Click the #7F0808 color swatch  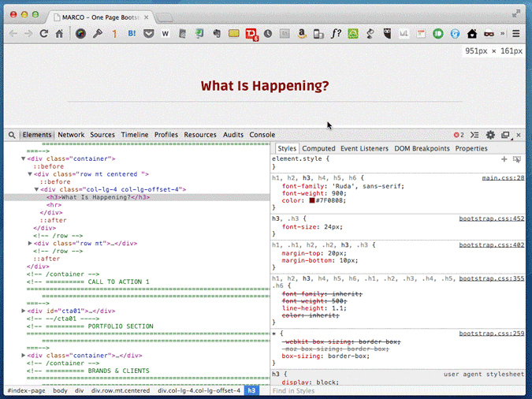click(x=312, y=201)
